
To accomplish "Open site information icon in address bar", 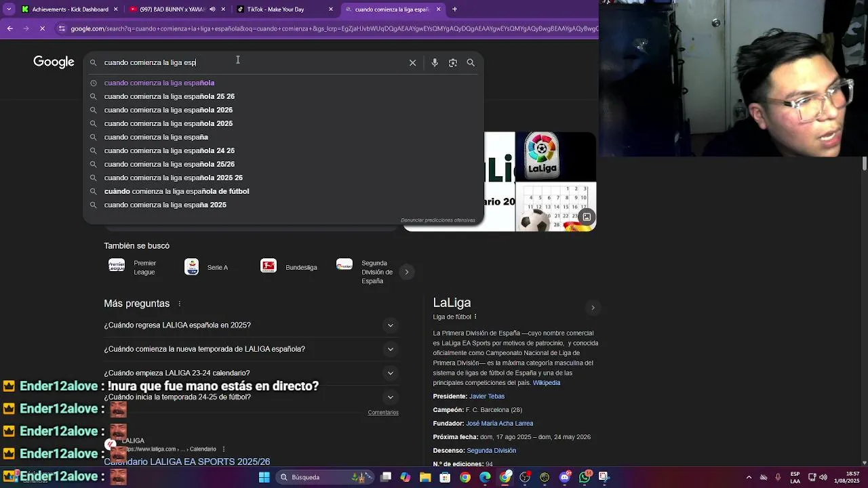I will pyautogui.click(x=62, y=28).
